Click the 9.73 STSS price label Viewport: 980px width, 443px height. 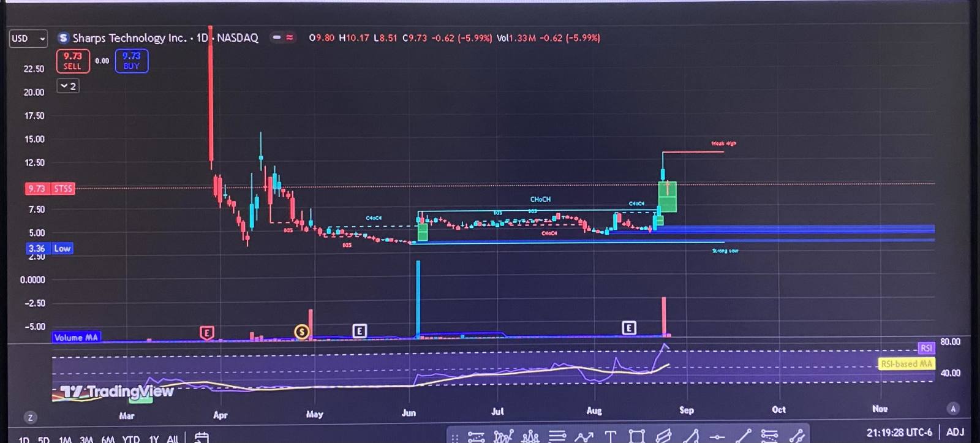click(x=50, y=189)
